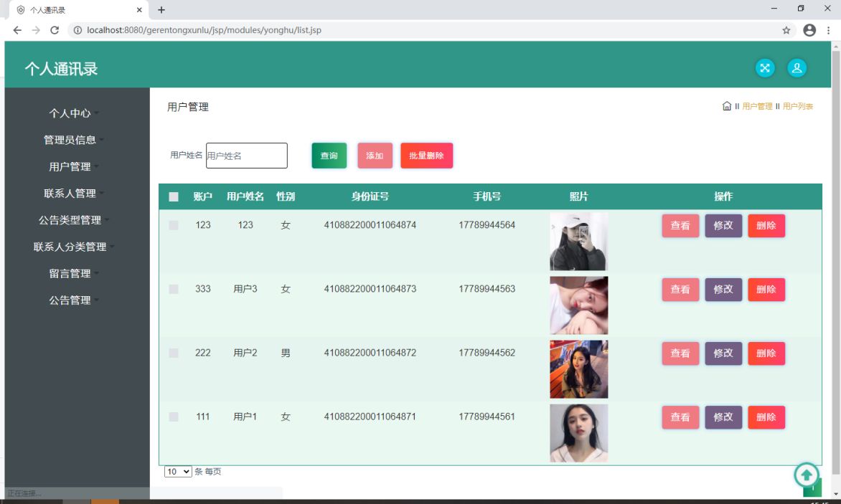The image size is (841, 504).
Task: Click the browser address bar URL
Action: point(204,31)
